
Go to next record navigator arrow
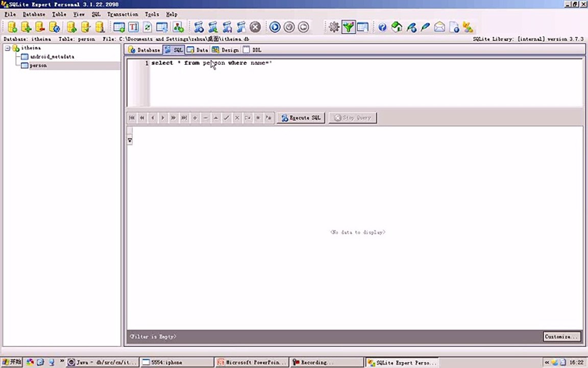click(x=163, y=118)
